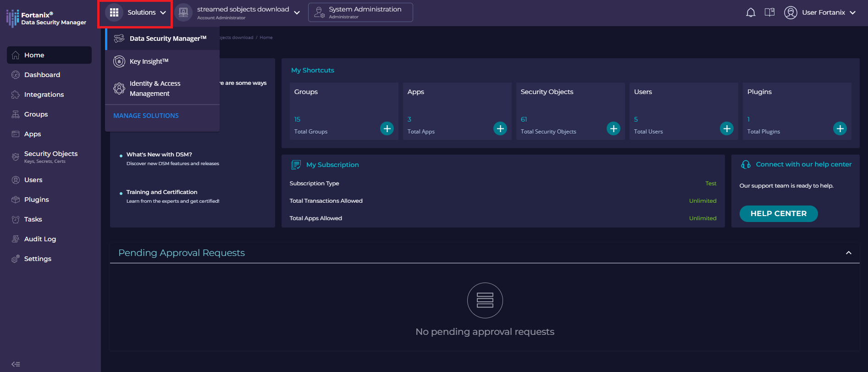Select Key Insight from Solutions menu
The height and width of the screenshot is (372, 868).
coord(149,61)
